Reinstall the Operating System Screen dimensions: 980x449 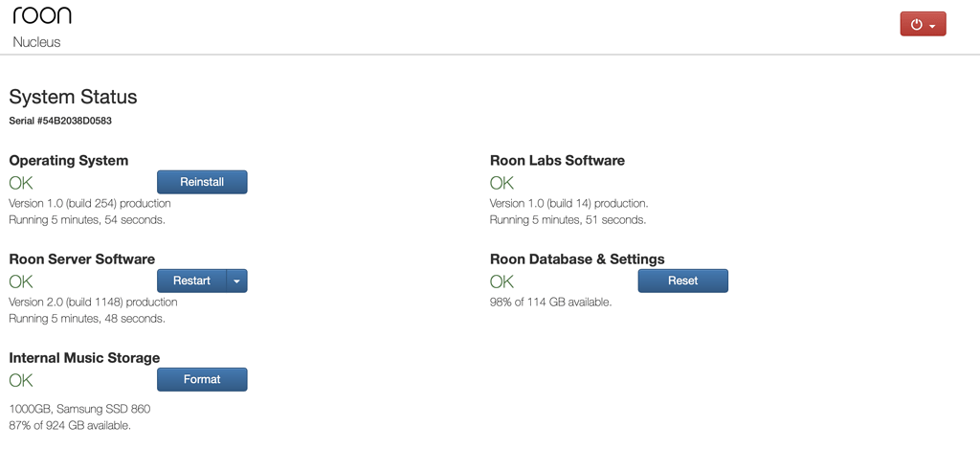(x=202, y=182)
